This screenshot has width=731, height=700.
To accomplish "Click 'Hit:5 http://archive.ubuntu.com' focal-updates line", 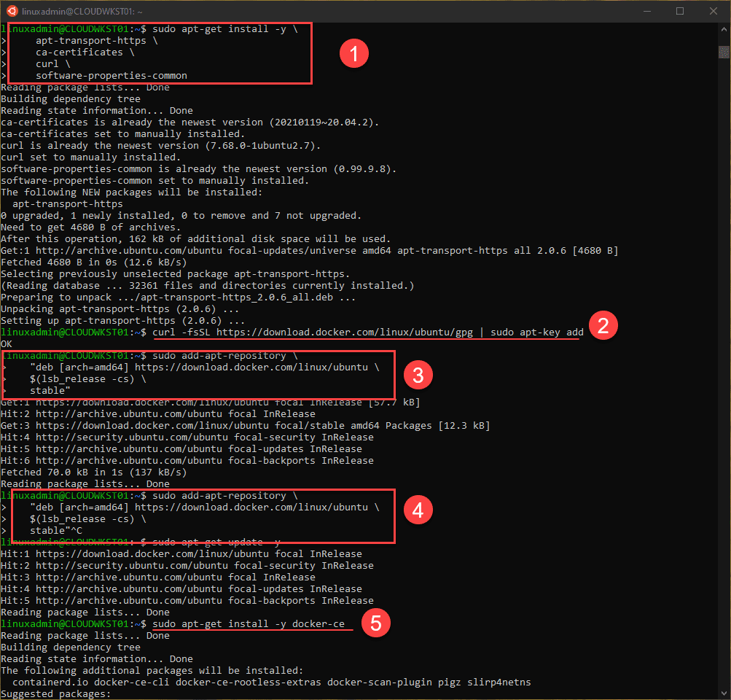I will coord(181,448).
